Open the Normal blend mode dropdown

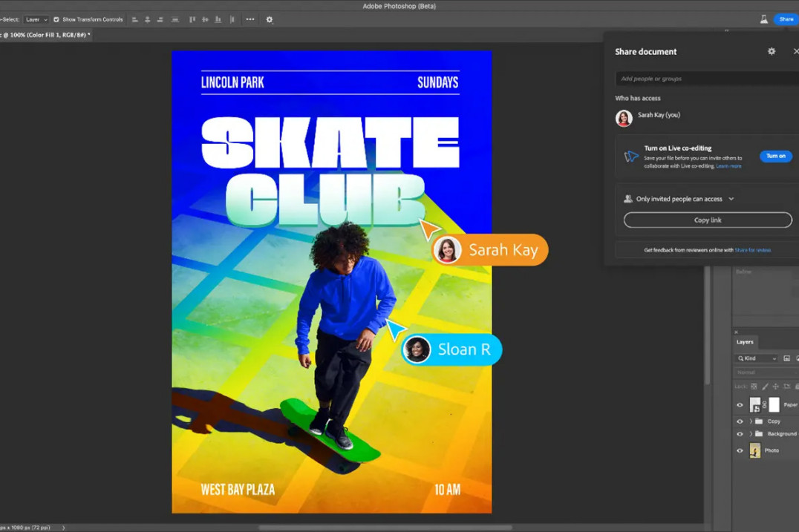tap(766, 372)
